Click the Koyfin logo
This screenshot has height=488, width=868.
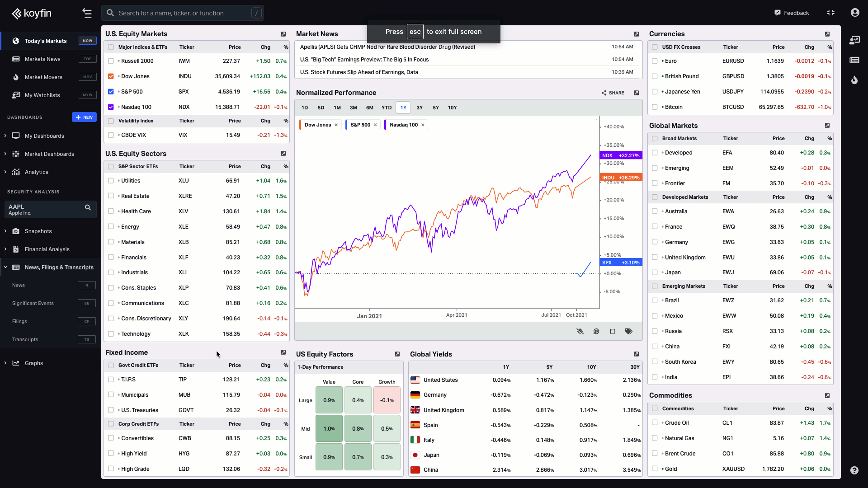(x=32, y=13)
